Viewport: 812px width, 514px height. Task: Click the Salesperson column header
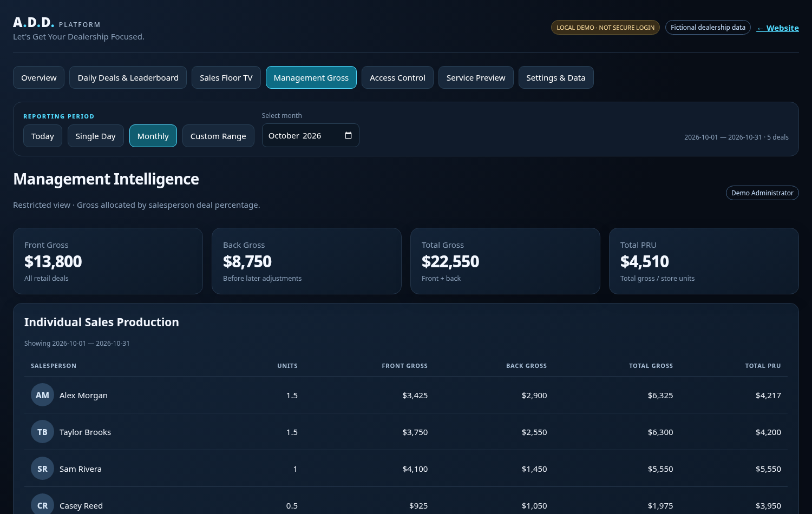pyautogui.click(x=54, y=366)
